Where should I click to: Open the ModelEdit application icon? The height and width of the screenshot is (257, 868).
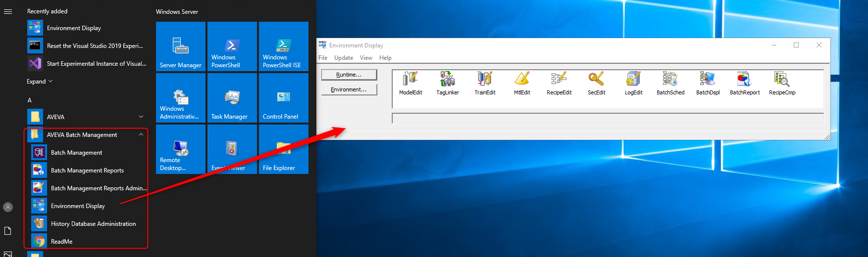(410, 83)
